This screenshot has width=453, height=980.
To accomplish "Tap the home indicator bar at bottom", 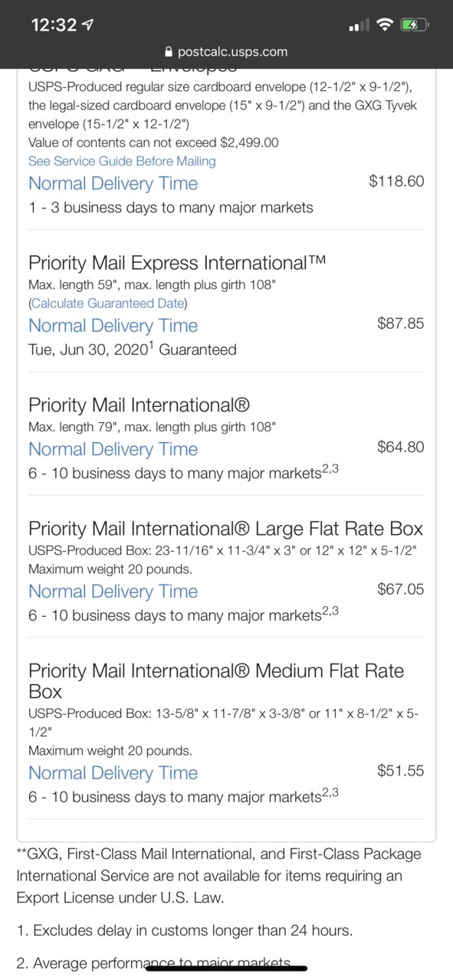I will 226,969.
